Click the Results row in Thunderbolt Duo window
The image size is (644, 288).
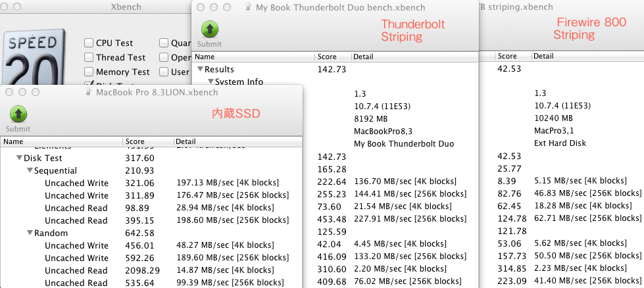(x=335, y=69)
